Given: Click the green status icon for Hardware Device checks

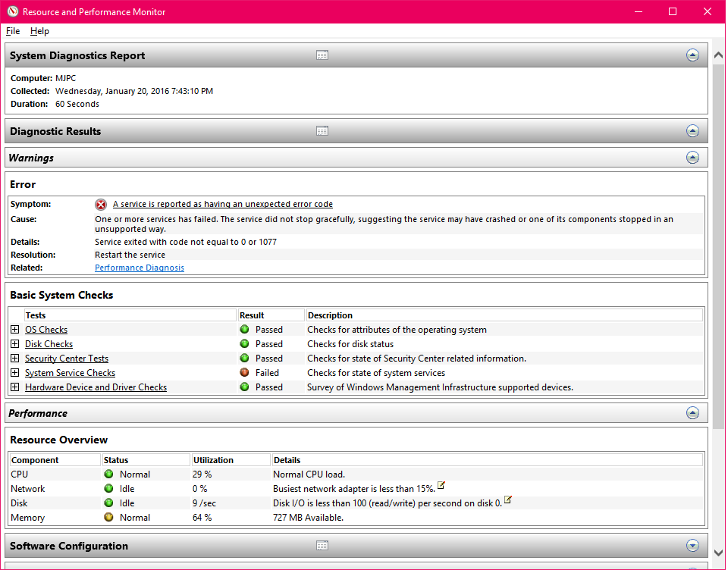Looking at the screenshot, I should pos(245,387).
